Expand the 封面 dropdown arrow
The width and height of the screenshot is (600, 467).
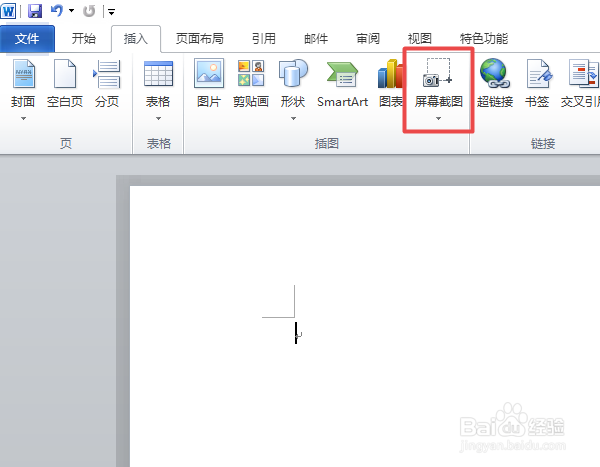point(23,118)
